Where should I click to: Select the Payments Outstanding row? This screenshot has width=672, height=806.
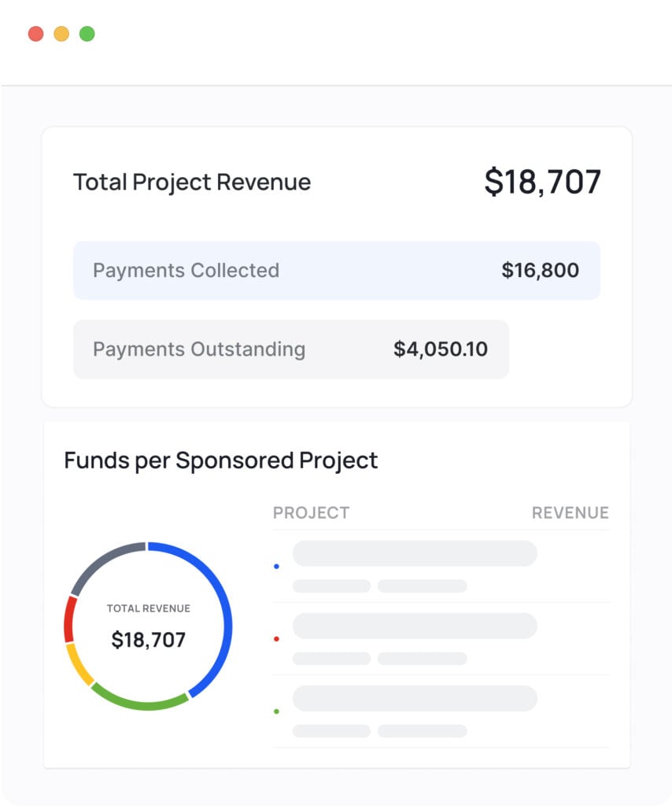pyautogui.click(x=291, y=349)
